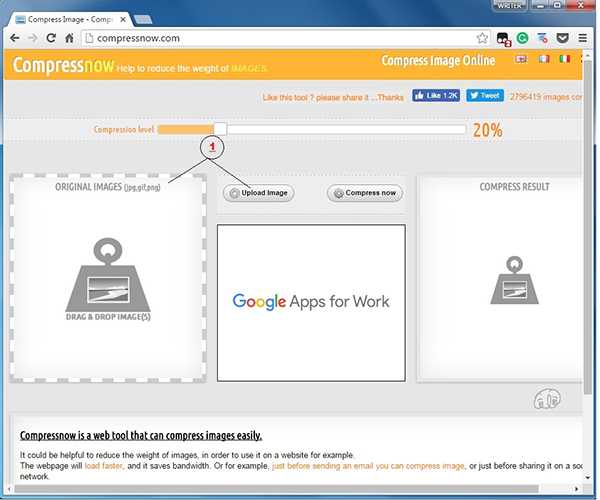The width and height of the screenshot is (600, 500).
Task: Click the images compressed counter text
Action: tap(546, 97)
